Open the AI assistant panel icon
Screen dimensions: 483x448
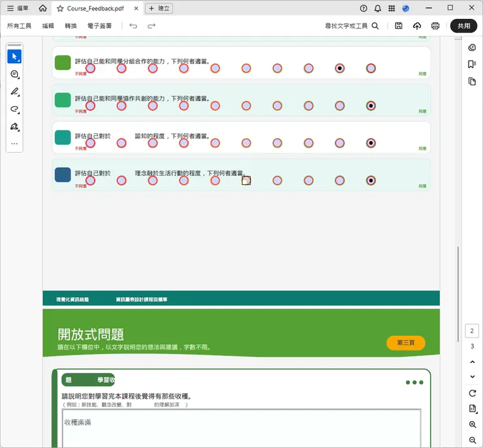pyautogui.click(x=472, y=48)
